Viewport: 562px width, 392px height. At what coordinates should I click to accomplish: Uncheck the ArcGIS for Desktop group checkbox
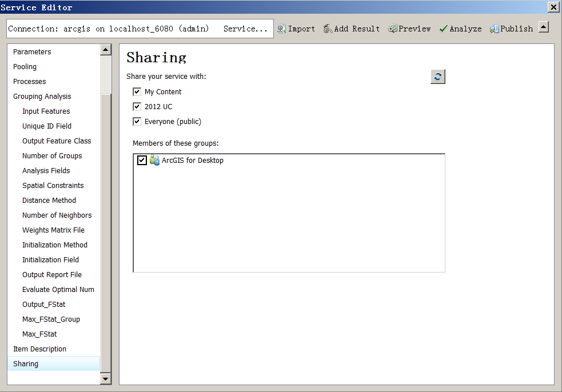click(142, 160)
